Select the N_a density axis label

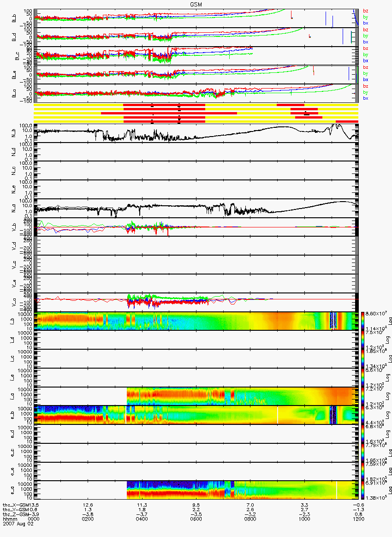point(14,208)
